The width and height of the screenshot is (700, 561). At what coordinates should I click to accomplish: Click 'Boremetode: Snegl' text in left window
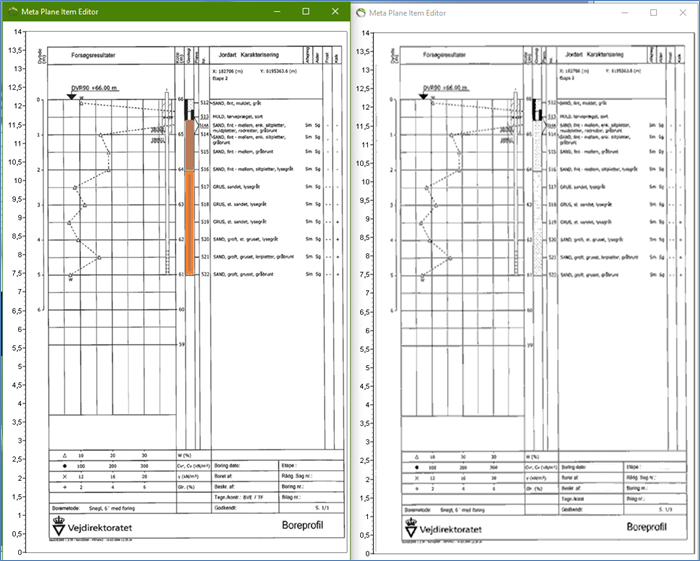93,508
